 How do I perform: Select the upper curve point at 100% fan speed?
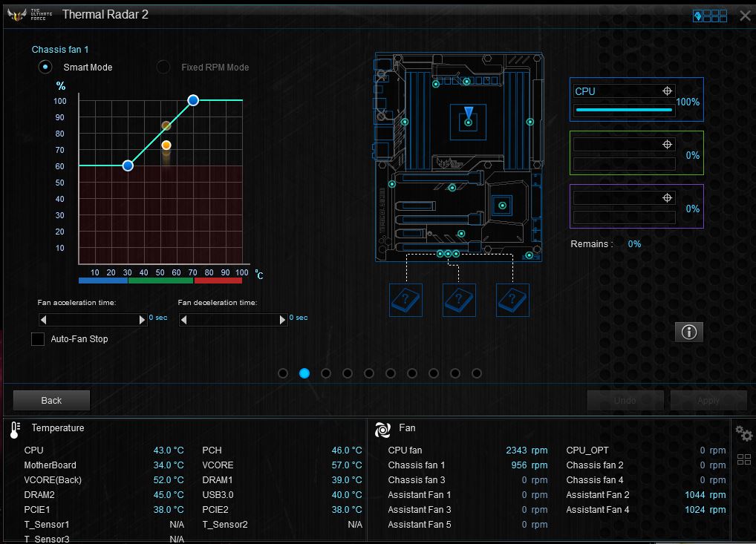click(x=193, y=100)
